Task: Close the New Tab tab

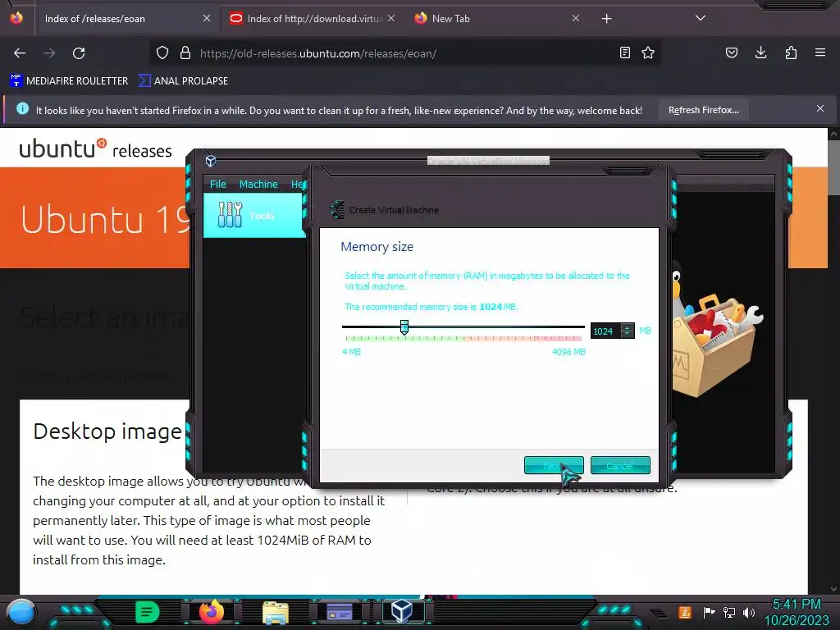Action: [x=576, y=19]
